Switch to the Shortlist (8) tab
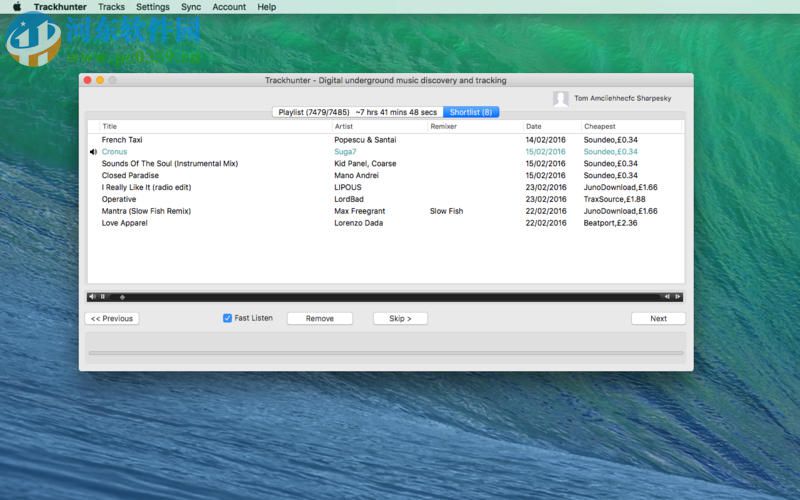Screen dimensions: 800x500 coord(471,112)
